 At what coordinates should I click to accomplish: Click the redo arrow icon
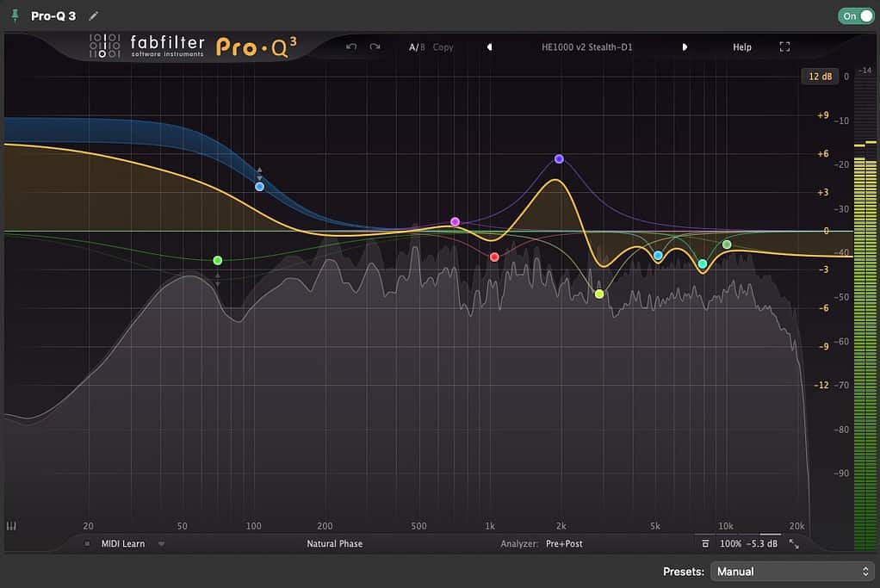(x=375, y=47)
